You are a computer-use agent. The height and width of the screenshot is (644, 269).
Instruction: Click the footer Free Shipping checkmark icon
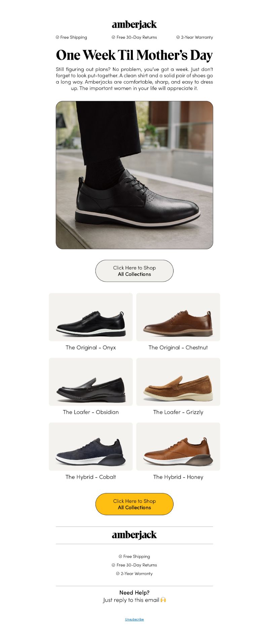(x=120, y=556)
